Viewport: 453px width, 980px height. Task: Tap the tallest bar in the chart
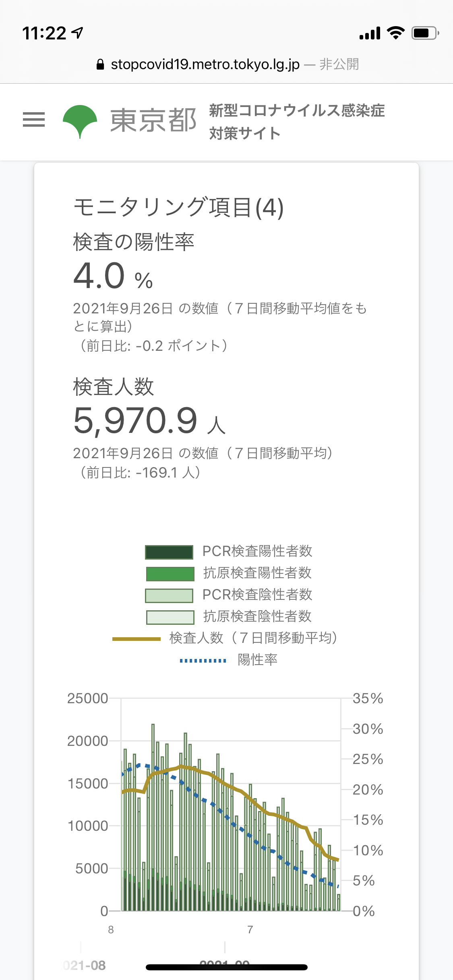[x=153, y=817]
